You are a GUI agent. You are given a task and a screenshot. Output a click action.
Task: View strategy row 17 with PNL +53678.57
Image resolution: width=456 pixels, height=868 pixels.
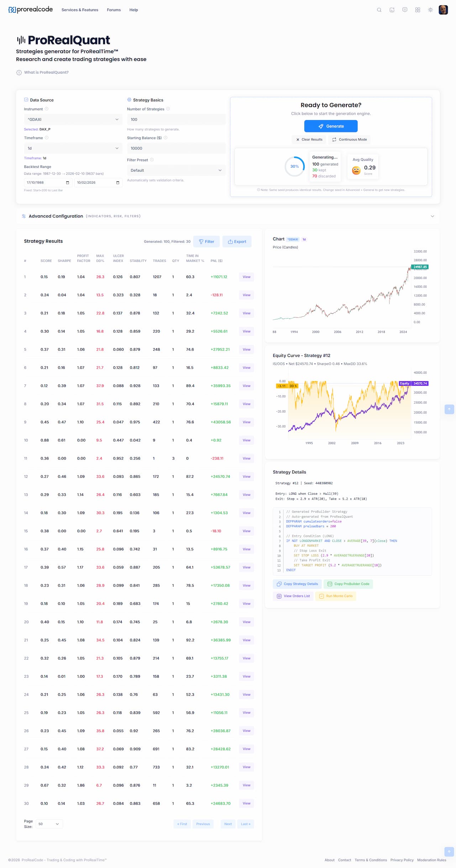[x=246, y=567]
